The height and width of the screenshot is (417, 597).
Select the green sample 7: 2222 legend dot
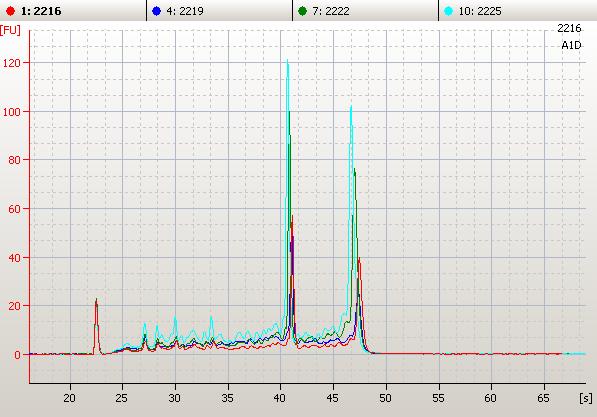click(302, 11)
